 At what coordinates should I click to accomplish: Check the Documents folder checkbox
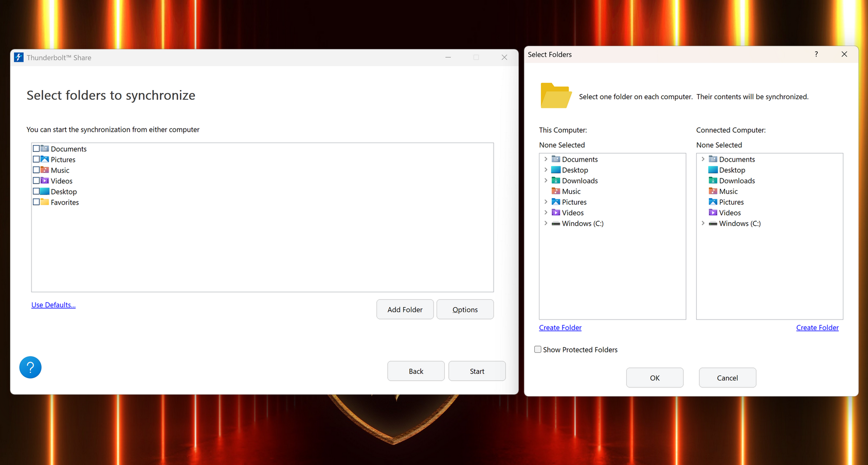point(37,148)
